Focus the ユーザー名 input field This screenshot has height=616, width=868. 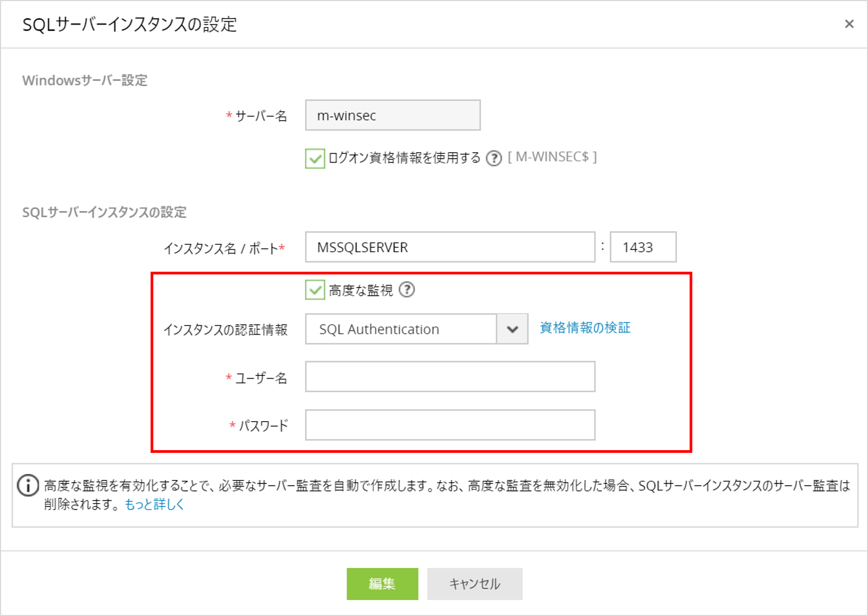pyautogui.click(x=450, y=376)
